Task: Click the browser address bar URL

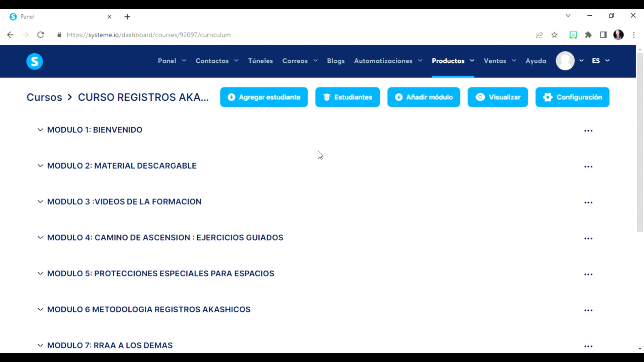Action: (x=149, y=35)
